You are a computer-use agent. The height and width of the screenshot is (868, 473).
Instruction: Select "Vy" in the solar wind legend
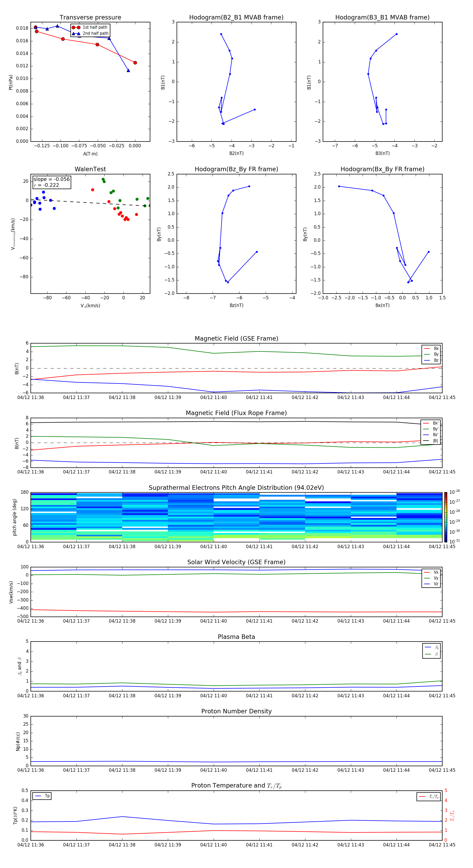(x=431, y=578)
